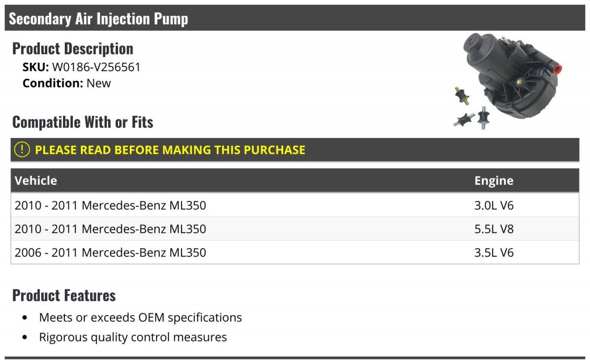The width and height of the screenshot is (590, 364).
Task: Select the Engine column header
Action: click(494, 181)
